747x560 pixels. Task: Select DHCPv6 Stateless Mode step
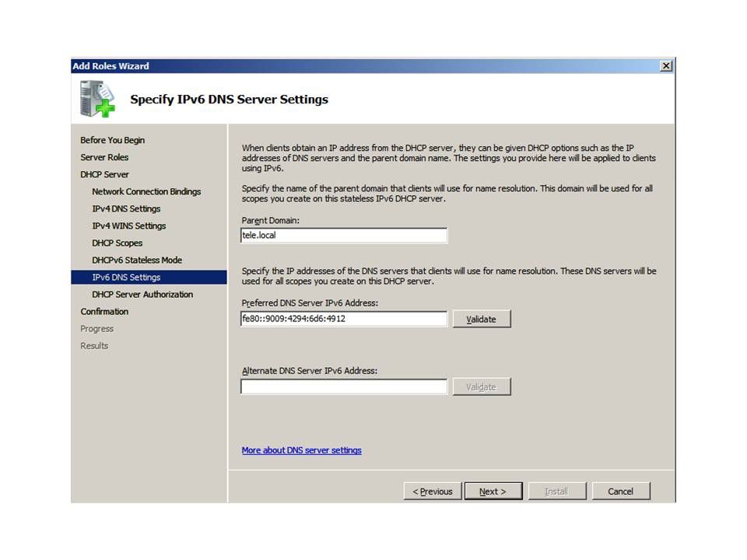tap(137, 260)
